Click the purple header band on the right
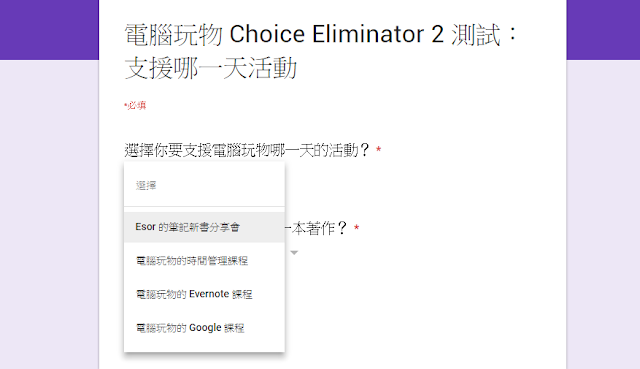 click(x=603, y=30)
